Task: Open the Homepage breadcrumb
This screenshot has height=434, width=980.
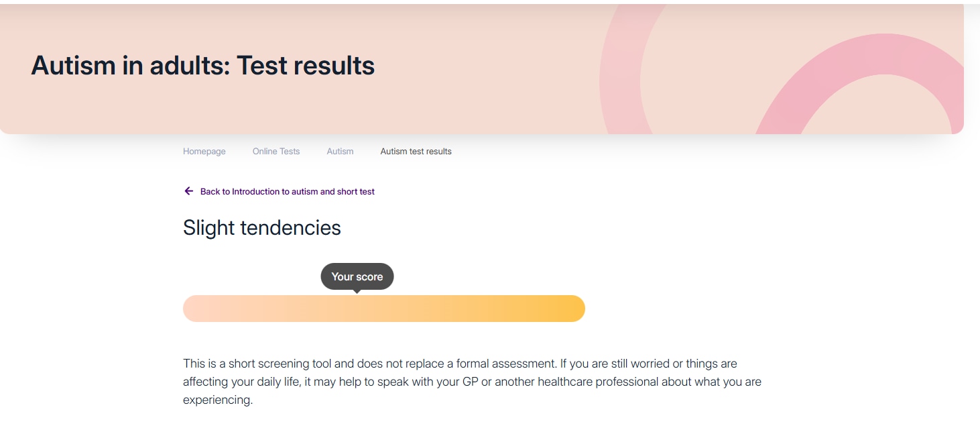Action: coord(204,152)
